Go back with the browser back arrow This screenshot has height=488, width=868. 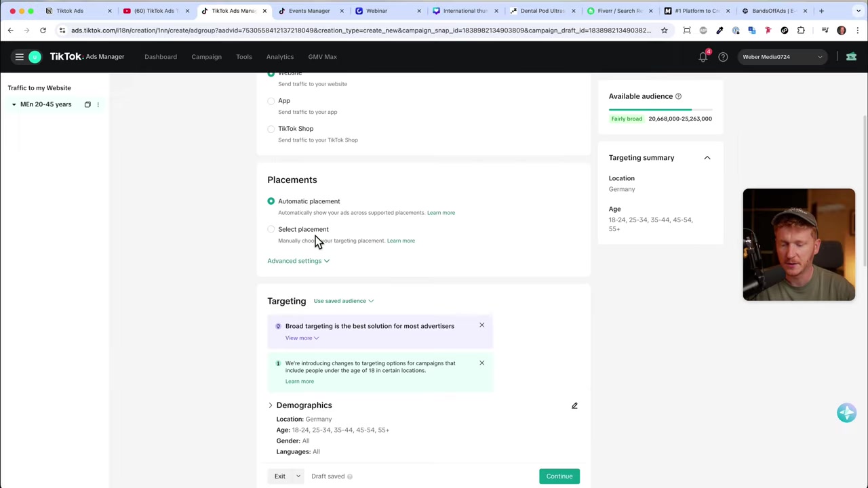click(10, 30)
